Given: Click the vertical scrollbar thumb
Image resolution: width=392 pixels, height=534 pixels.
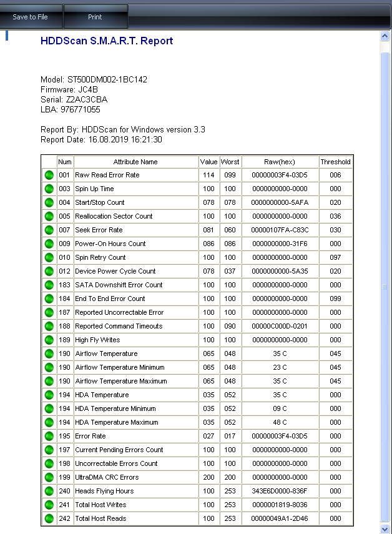Looking at the screenshot, I should tap(385, 287).
